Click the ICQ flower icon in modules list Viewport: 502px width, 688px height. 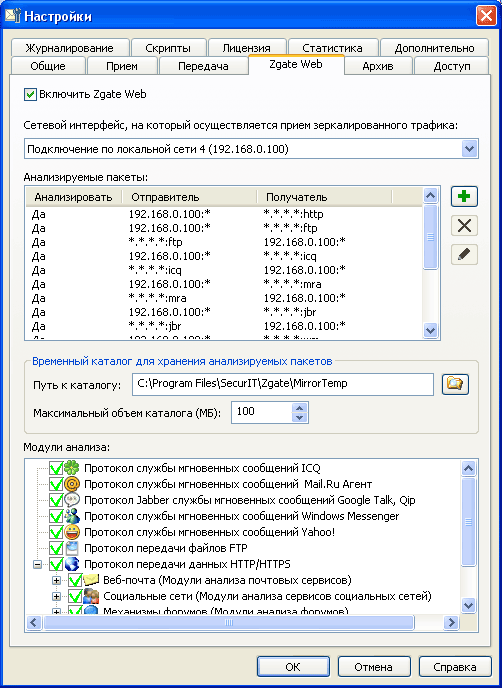coord(72,468)
